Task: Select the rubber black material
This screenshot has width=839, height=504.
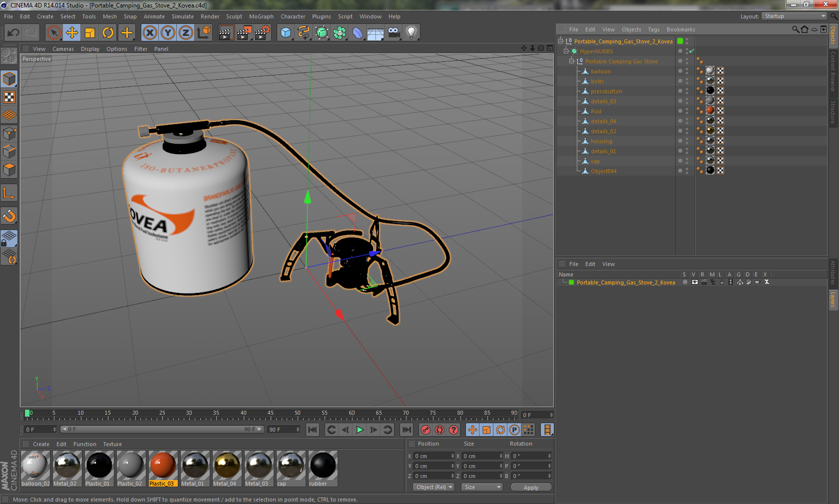Action: (x=323, y=469)
